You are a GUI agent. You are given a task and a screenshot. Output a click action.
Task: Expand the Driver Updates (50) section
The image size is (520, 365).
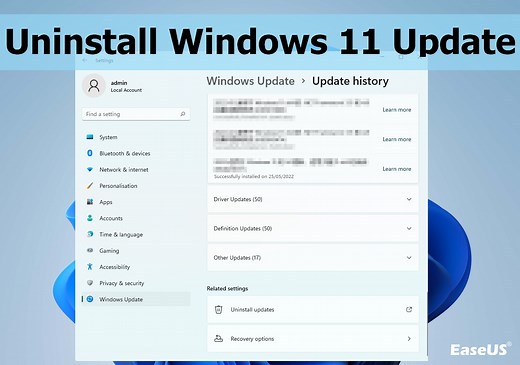click(x=313, y=199)
